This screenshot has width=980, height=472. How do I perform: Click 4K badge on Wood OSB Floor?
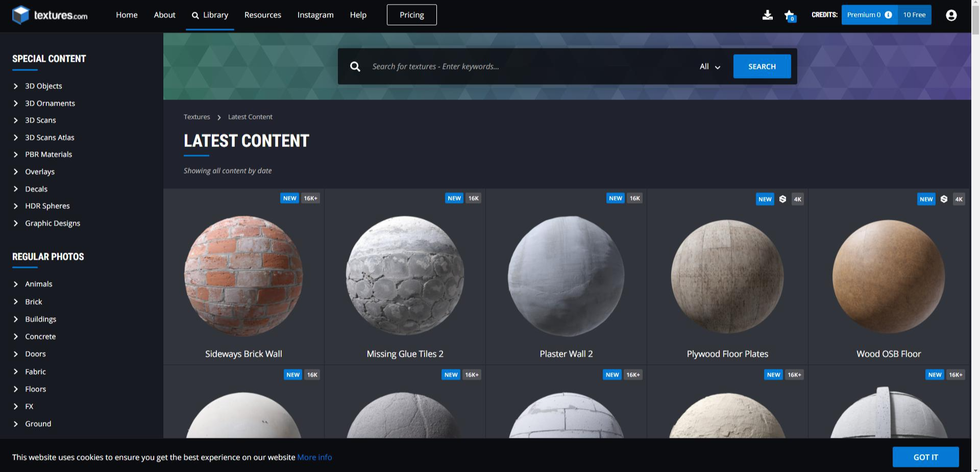pyautogui.click(x=959, y=199)
